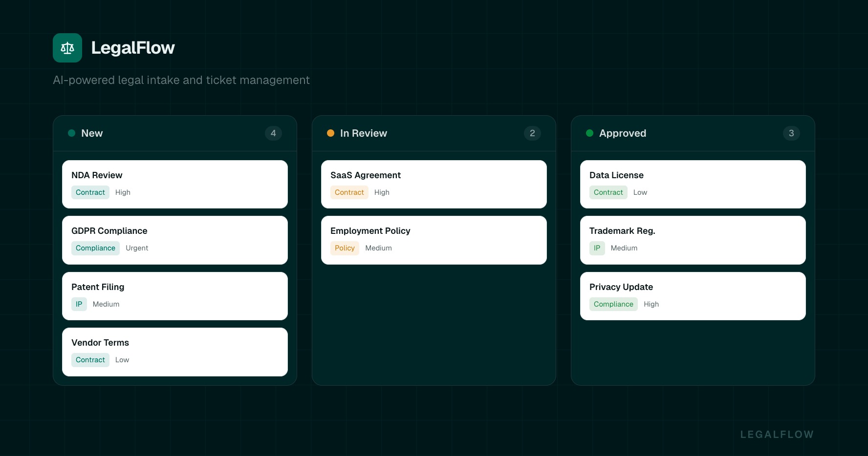Click Urgent priority on GDPR Compliance card
868x456 pixels.
click(x=137, y=248)
